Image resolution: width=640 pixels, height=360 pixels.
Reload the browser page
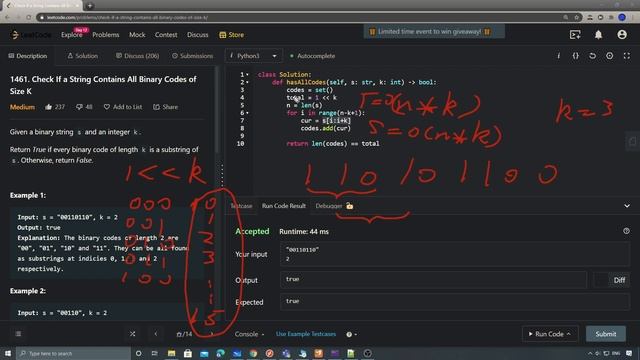pyautogui.click(x=29, y=18)
